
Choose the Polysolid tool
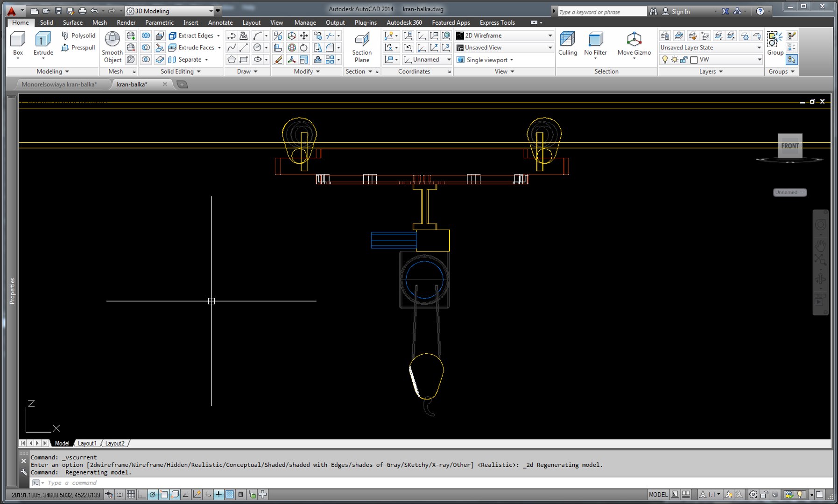(78, 35)
